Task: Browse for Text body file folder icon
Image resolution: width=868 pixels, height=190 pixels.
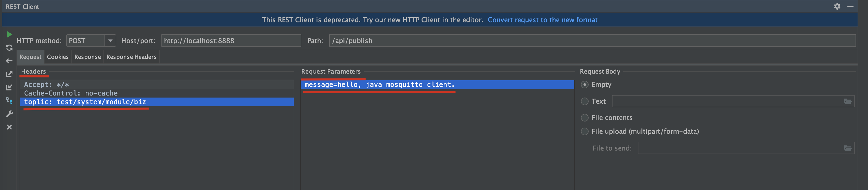Action: (848, 101)
